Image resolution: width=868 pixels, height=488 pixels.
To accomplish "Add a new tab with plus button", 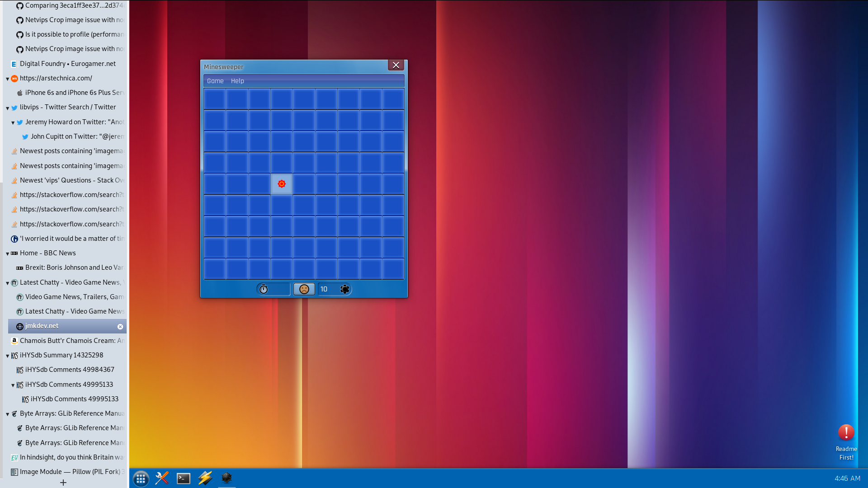I will pyautogui.click(x=63, y=483).
